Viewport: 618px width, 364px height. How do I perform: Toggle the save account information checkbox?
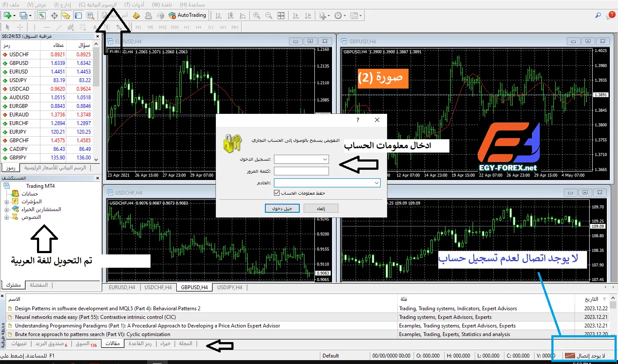[x=277, y=193]
